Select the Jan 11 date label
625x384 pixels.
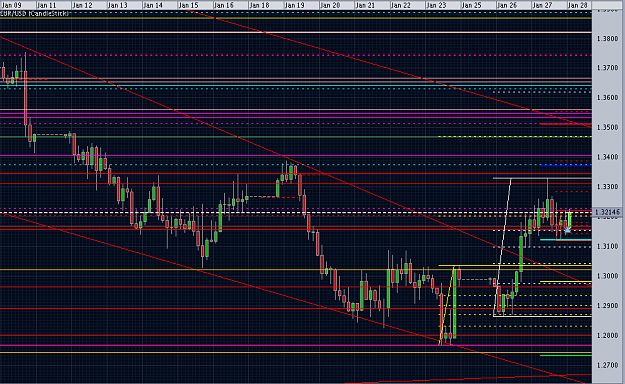(47, 5)
